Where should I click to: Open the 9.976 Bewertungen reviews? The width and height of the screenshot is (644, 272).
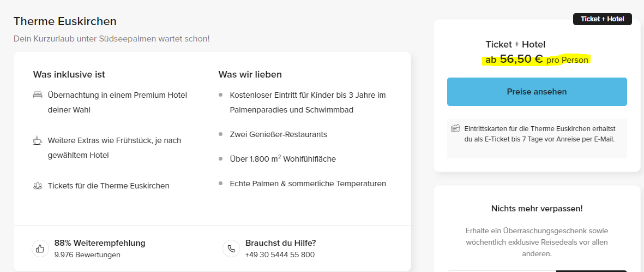tap(87, 255)
